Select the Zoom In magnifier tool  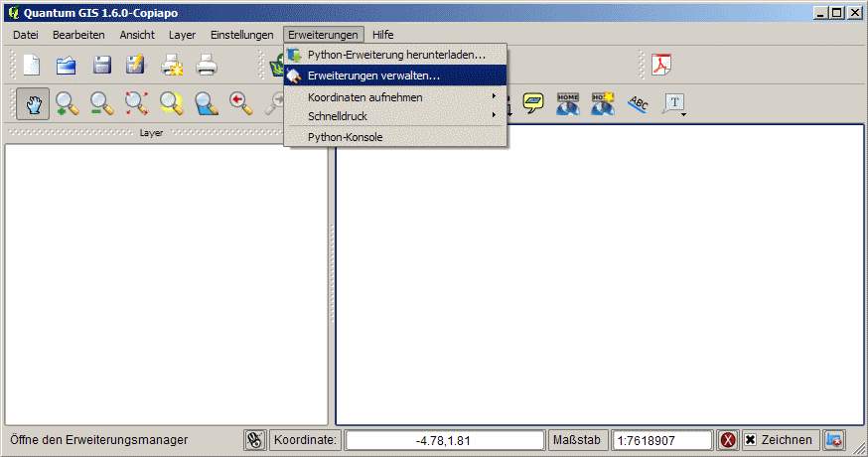[67, 103]
